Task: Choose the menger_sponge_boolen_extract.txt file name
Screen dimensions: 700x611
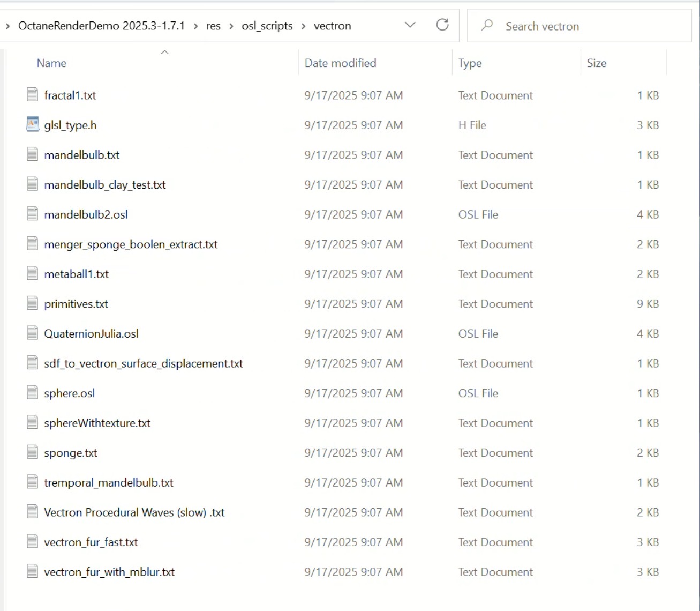Action: point(131,244)
